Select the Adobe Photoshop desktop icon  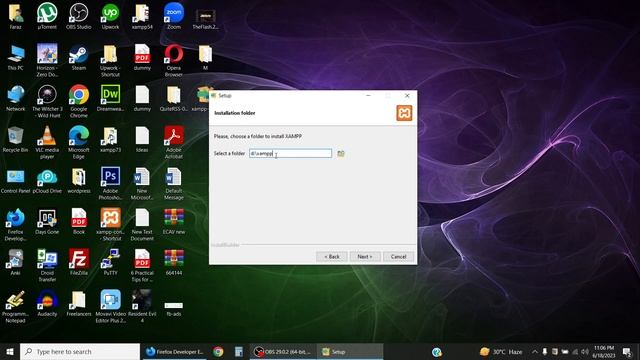click(x=110, y=184)
